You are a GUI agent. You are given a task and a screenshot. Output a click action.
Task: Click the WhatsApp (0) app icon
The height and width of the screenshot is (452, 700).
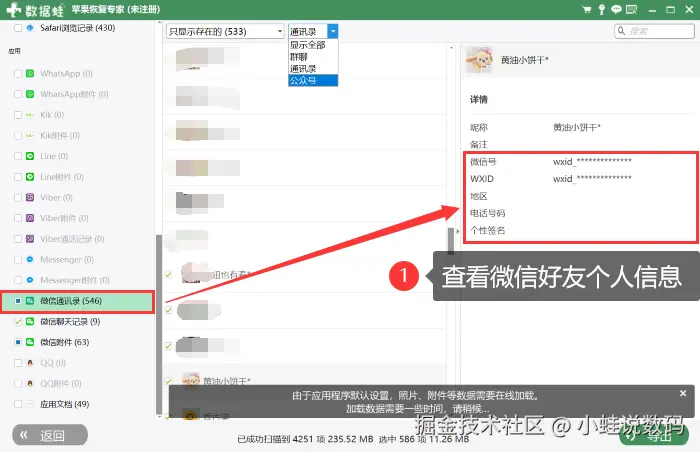click(x=30, y=73)
